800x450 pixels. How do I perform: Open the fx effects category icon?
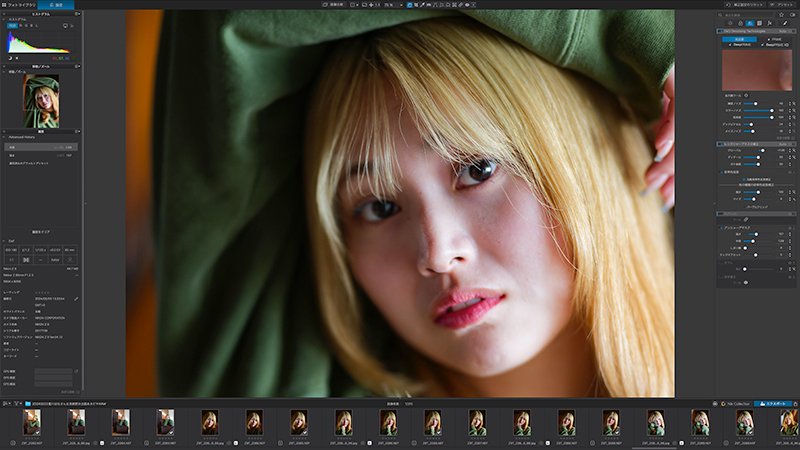pyautogui.click(x=769, y=23)
